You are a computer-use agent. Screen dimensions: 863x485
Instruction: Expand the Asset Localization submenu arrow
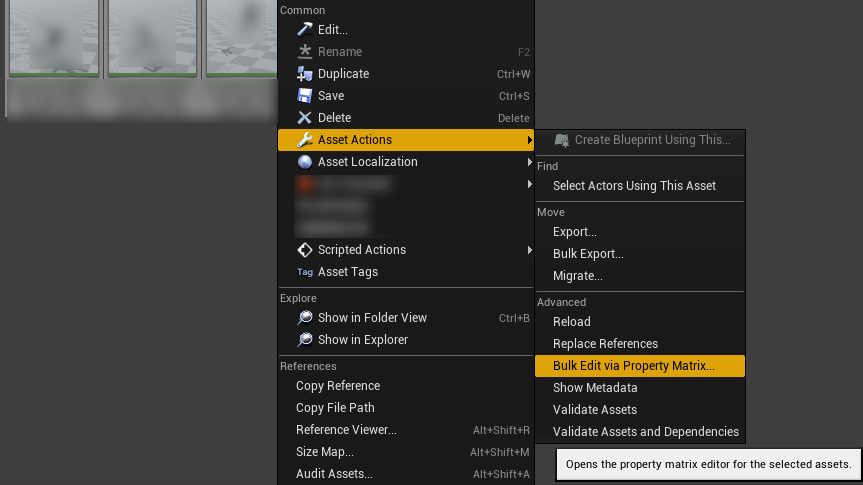tap(529, 162)
